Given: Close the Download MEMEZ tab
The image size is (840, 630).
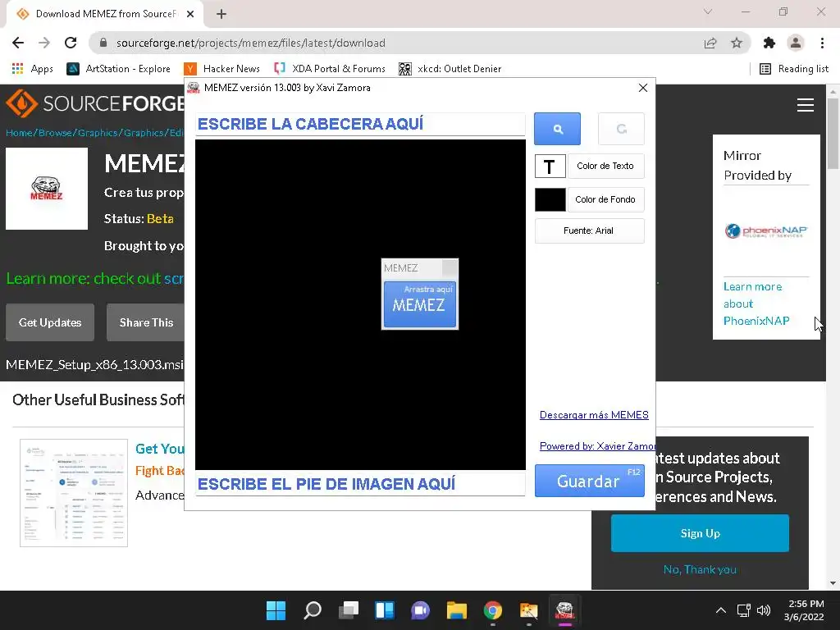Looking at the screenshot, I should click(190, 14).
